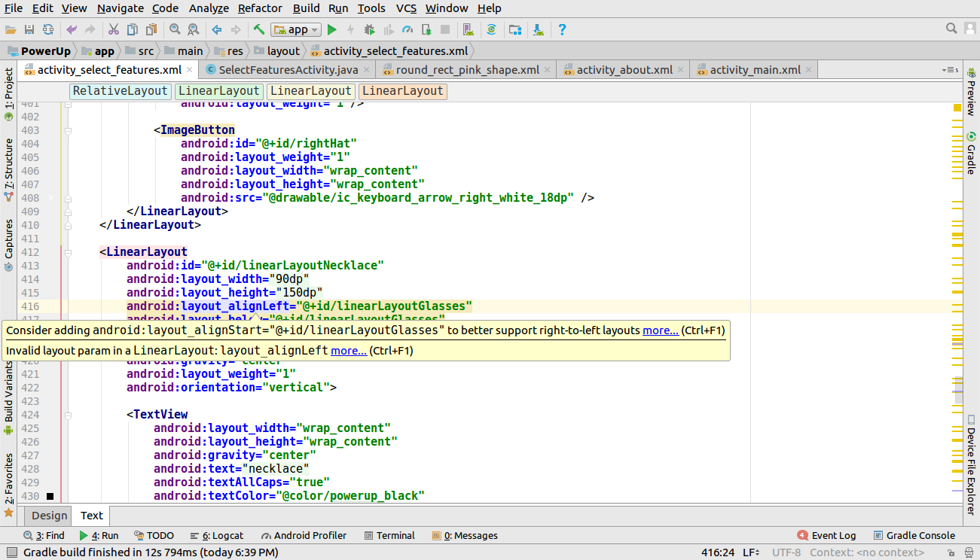The height and width of the screenshot is (560, 980).
Task: Click the Paste clipboard icon
Action: click(151, 29)
